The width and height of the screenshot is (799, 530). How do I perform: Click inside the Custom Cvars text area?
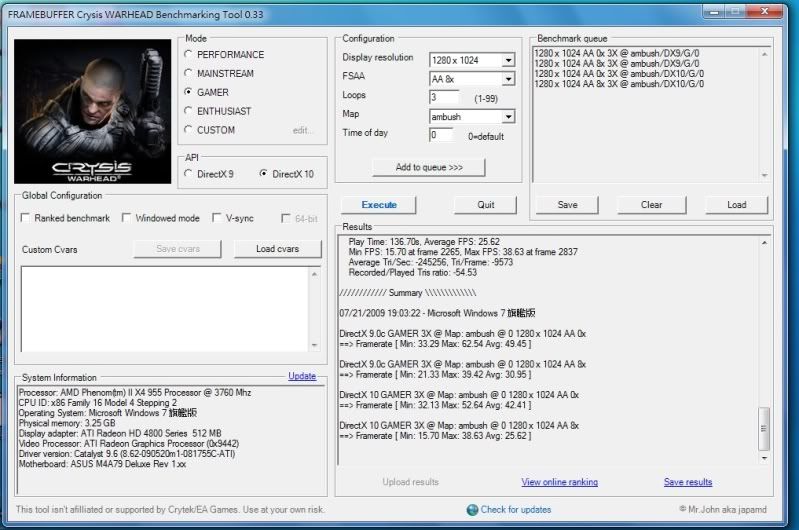(x=165, y=309)
